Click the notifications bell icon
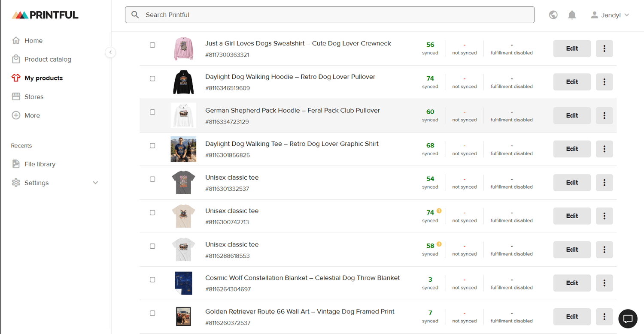The width and height of the screenshot is (644, 334). [572, 15]
